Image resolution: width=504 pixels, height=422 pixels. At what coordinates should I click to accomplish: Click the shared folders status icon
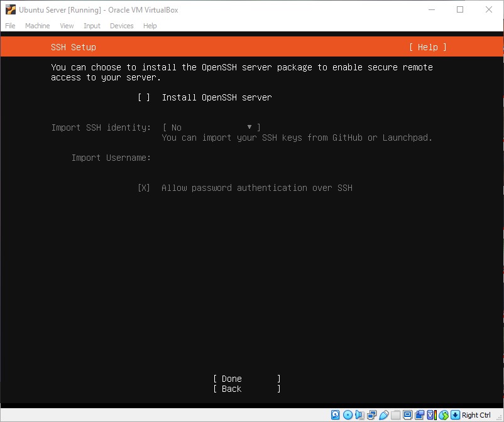point(396,415)
